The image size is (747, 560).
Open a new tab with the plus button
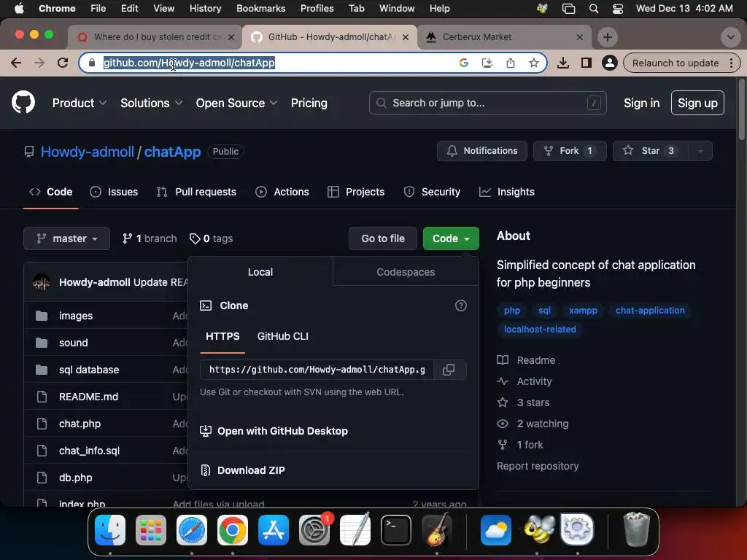click(x=608, y=37)
